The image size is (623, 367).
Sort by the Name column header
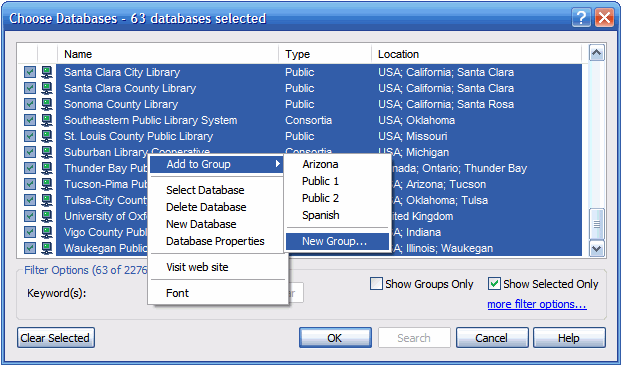point(168,54)
